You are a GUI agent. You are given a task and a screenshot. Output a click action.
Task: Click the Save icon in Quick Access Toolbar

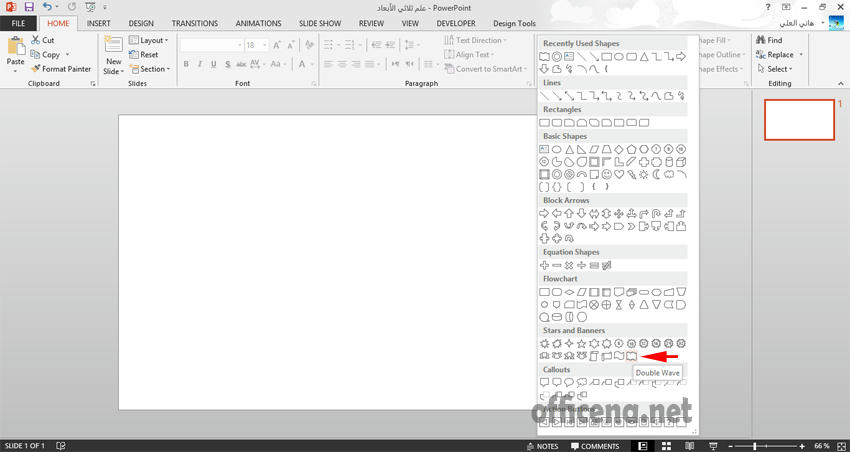point(29,8)
